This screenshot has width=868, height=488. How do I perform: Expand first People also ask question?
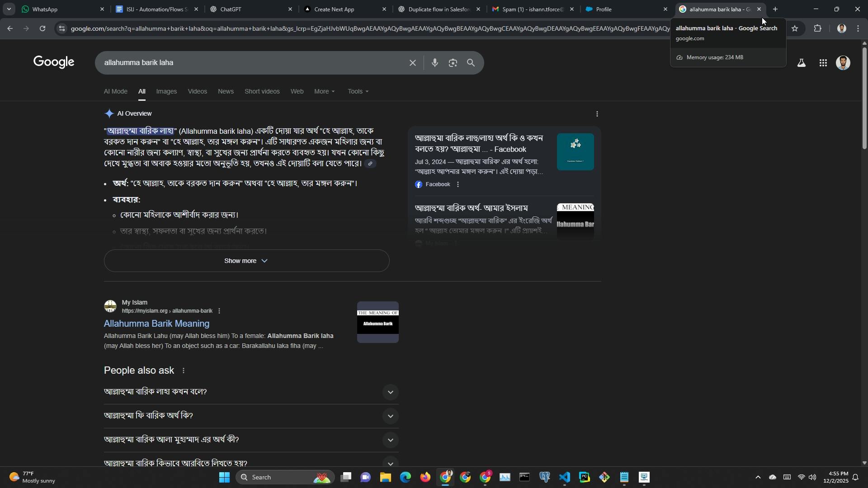(x=390, y=392)
